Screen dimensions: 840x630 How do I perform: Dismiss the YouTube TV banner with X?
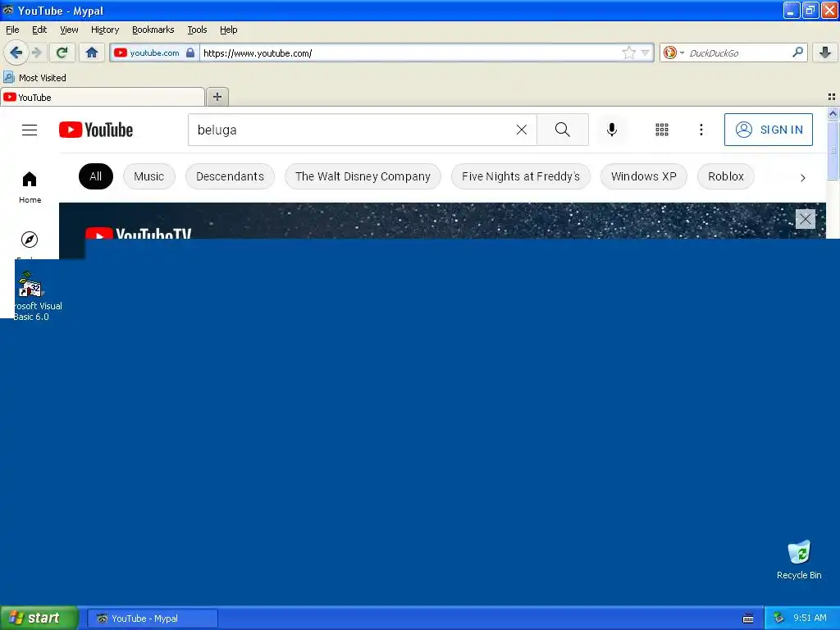click(x=806, y=218)
